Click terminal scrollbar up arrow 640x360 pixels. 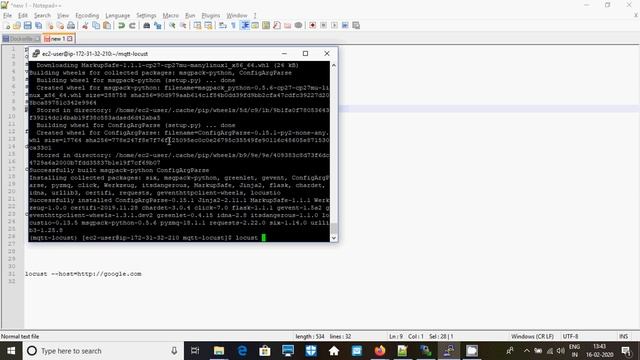coord(334,65)
